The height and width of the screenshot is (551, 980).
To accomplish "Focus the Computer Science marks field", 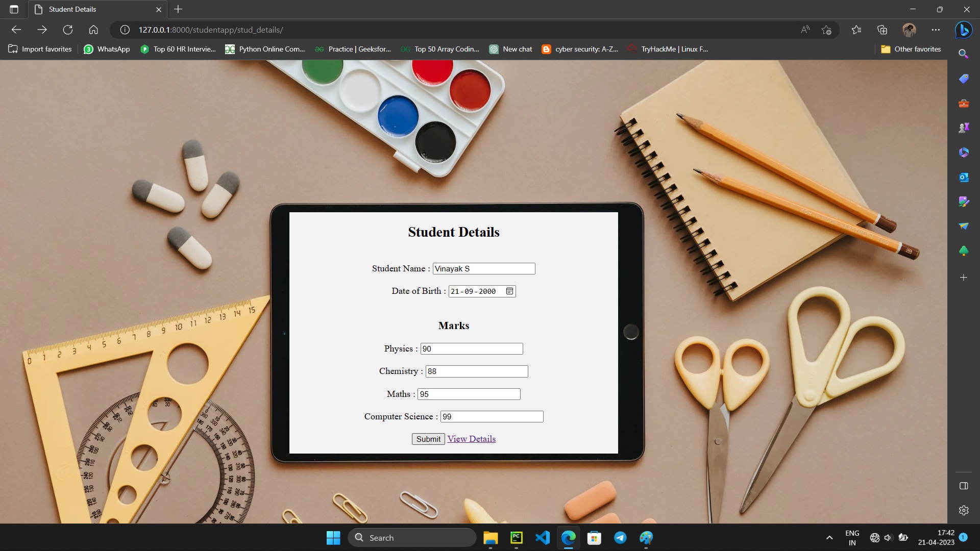I will pos(492,417).
